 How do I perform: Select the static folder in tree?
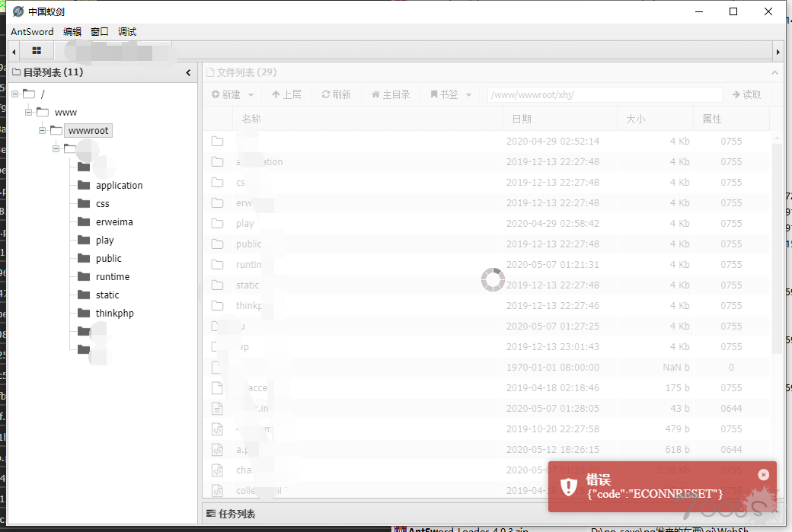(107, 295)
